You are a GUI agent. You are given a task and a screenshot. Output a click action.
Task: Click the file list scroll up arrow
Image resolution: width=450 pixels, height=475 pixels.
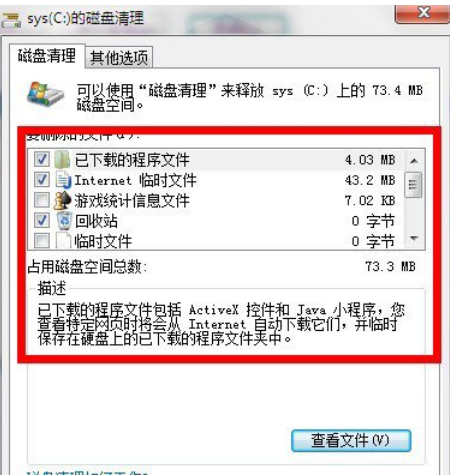point(414,161)
